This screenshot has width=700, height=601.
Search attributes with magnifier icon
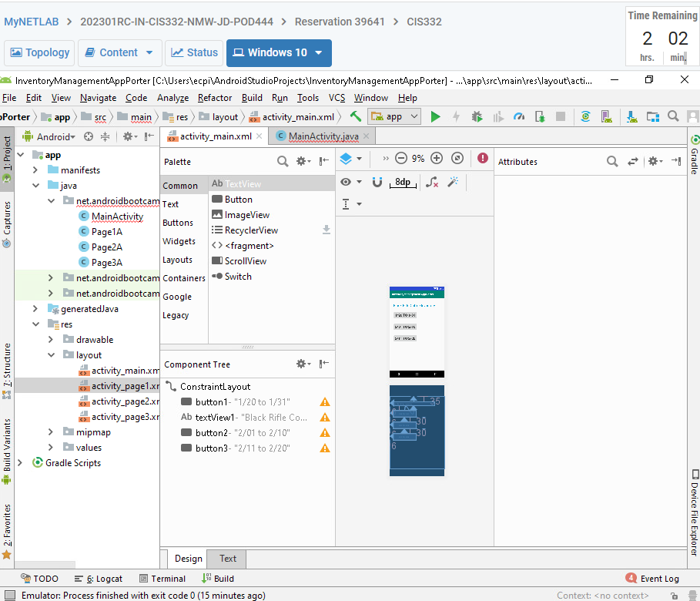point(612,161)
